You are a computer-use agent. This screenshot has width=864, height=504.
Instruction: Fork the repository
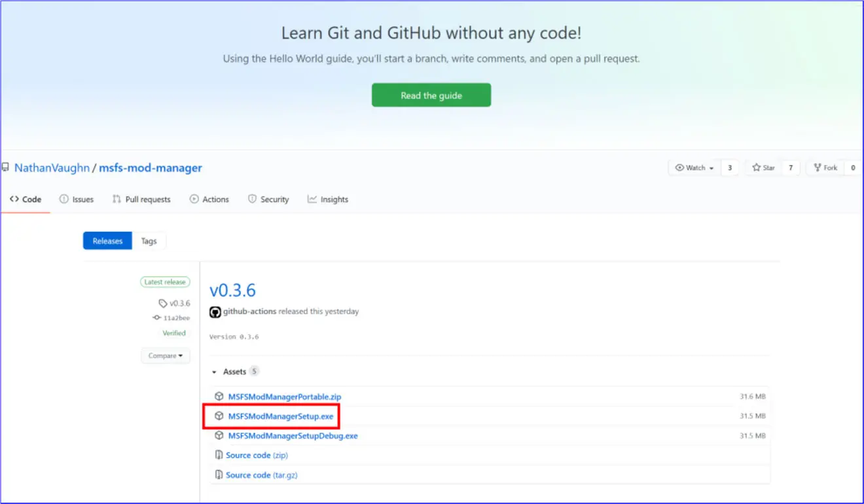click(x=825, y=168)
